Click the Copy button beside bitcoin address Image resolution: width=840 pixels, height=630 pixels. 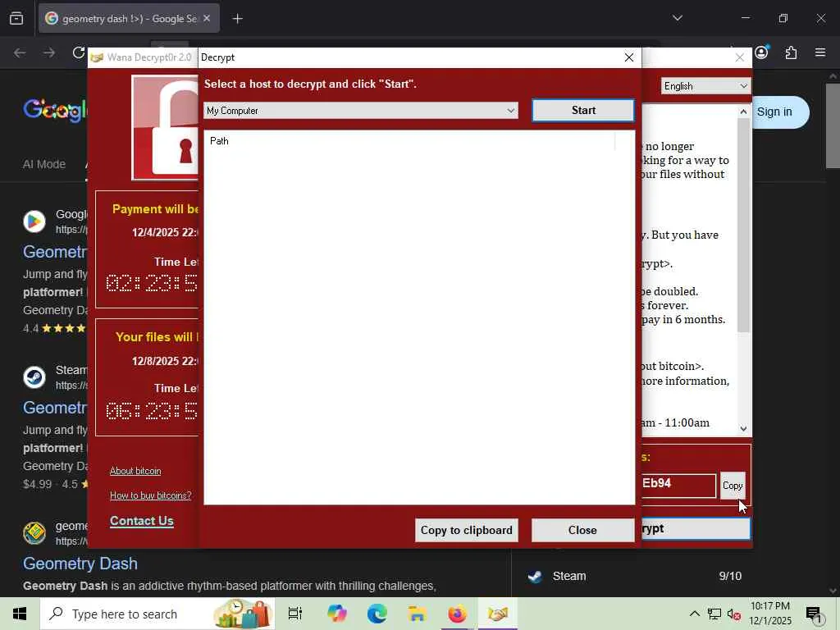[733, 486]
